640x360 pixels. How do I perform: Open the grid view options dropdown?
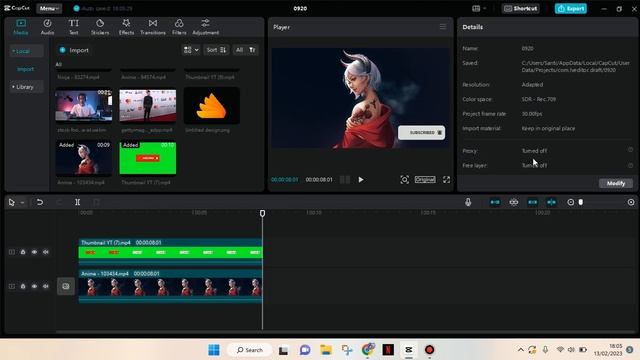[x=191, y=50]
